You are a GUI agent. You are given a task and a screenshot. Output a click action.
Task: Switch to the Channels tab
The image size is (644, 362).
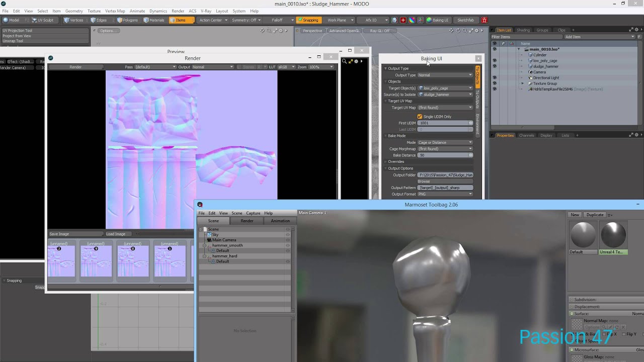pos(526,135)
